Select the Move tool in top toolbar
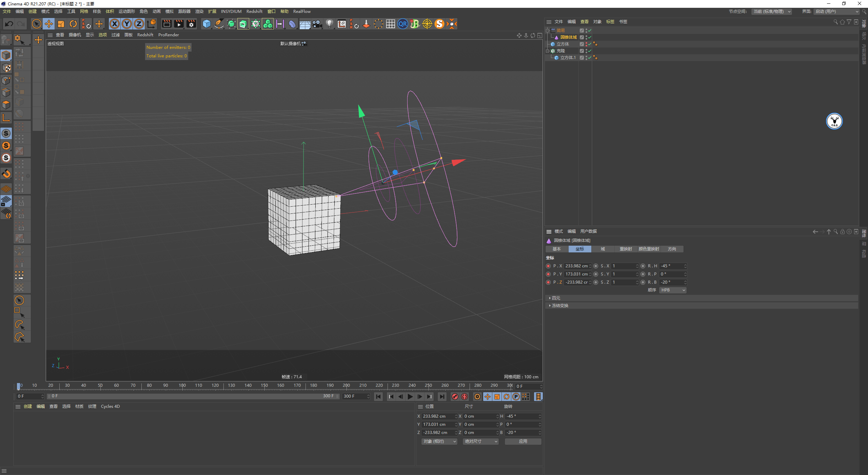The width and height of the screenshot is (868, 475). click(x=49, y=24)
